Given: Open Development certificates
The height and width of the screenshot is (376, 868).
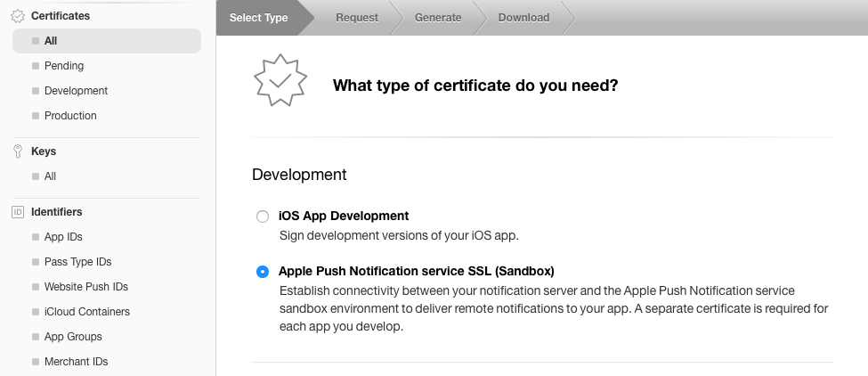Looking at the screenshot, I should point(76,91).
